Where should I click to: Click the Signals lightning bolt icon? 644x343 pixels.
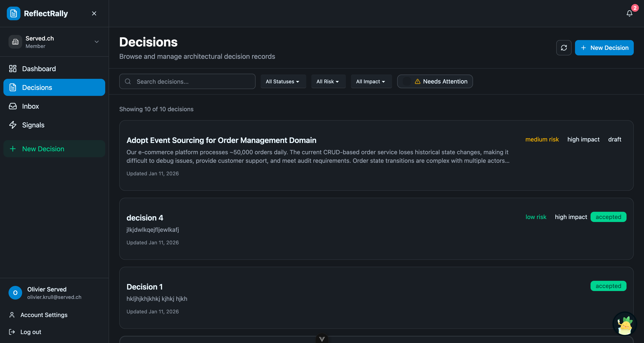coord(13,125)
